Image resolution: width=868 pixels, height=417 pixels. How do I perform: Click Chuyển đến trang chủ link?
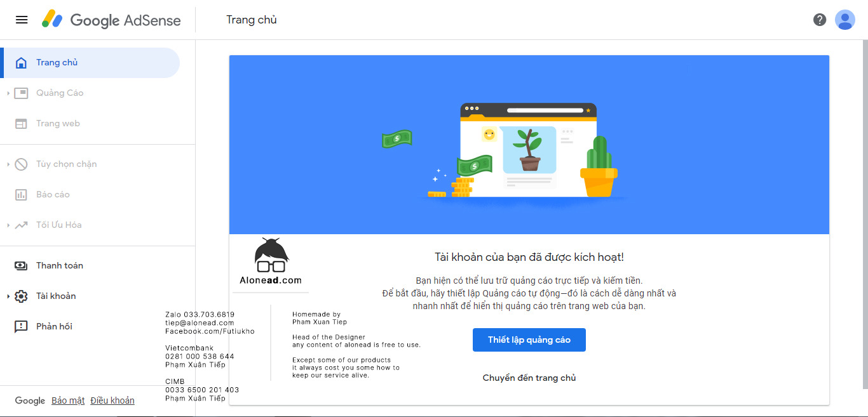pos(529,378)
